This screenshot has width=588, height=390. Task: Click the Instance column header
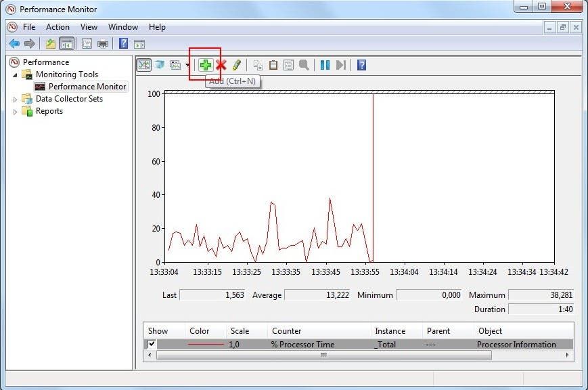[390, 331]
